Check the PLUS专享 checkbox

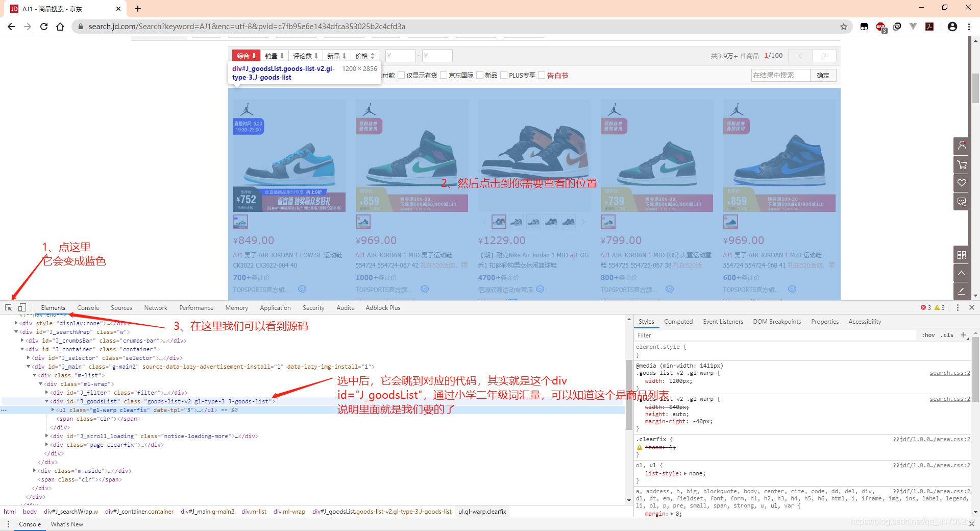click(504, 75)
